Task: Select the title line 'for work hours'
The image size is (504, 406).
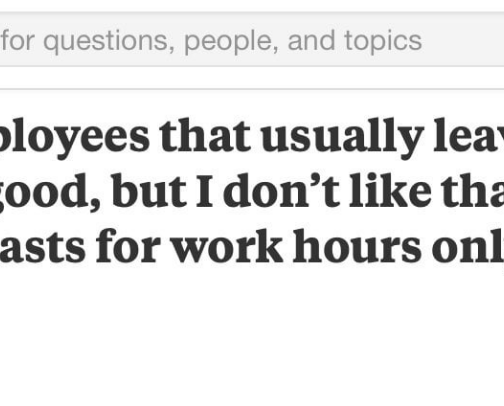Action: point(252,247)
